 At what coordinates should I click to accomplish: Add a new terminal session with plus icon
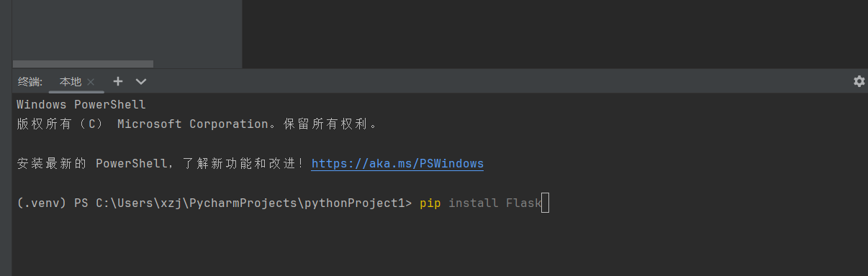pos(118,81)
